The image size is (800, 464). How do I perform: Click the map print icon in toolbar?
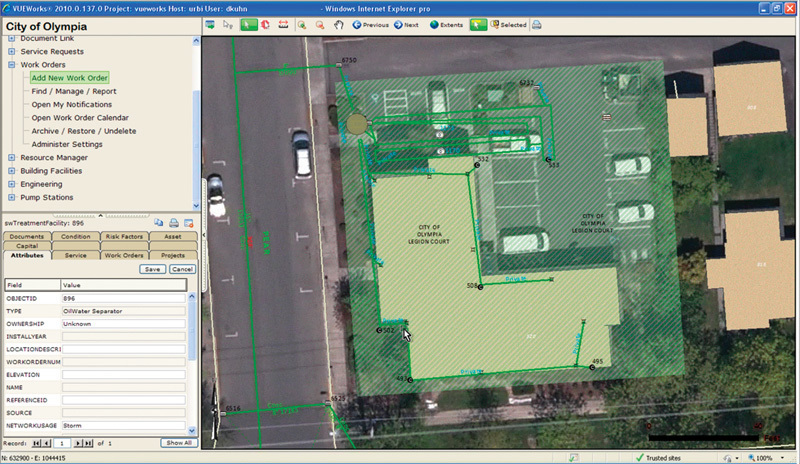537,24
